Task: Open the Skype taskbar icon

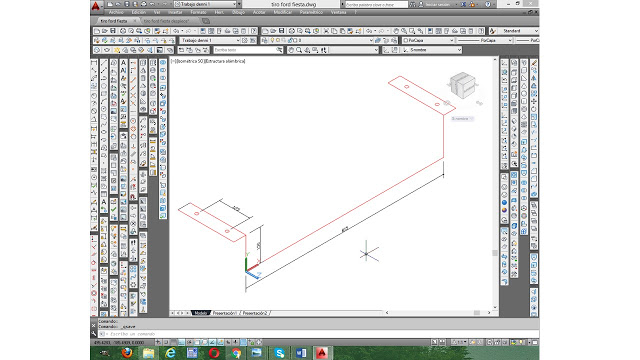Action: click(x=280, y=353)
